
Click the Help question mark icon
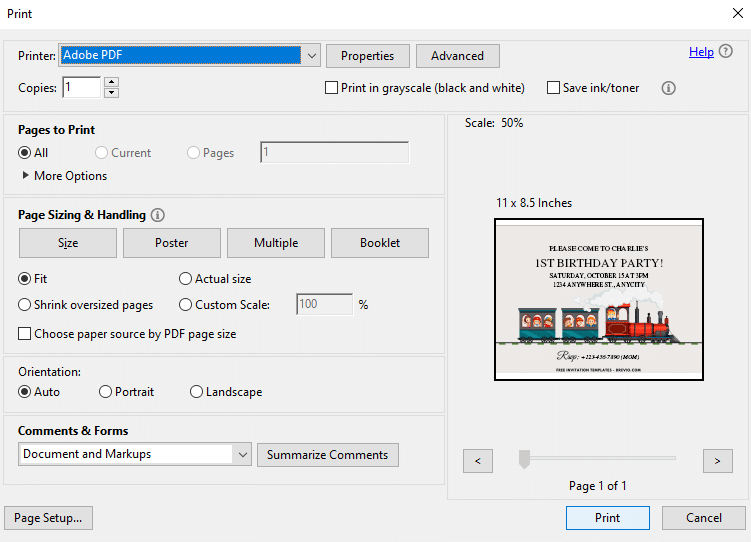(x=726, y=51)
